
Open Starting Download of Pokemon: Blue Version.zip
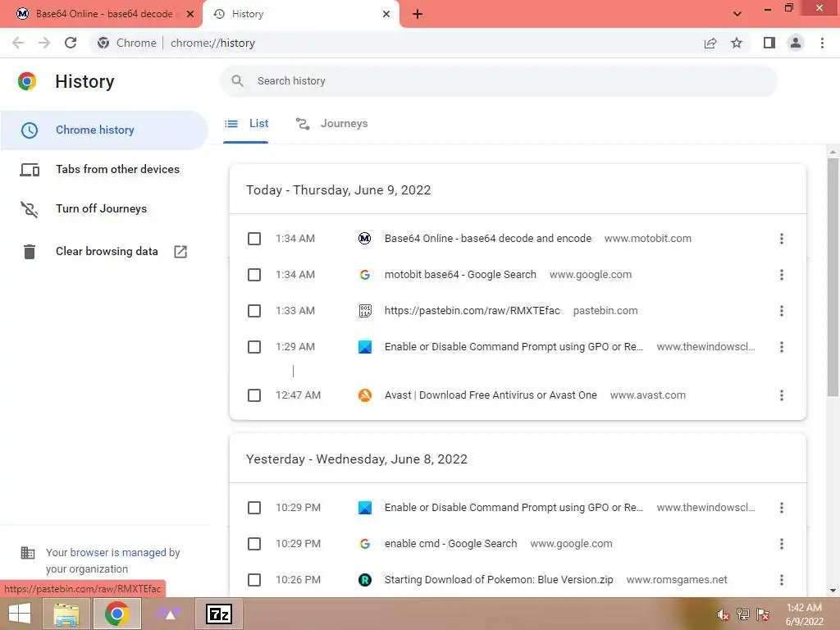pos(499,580)
